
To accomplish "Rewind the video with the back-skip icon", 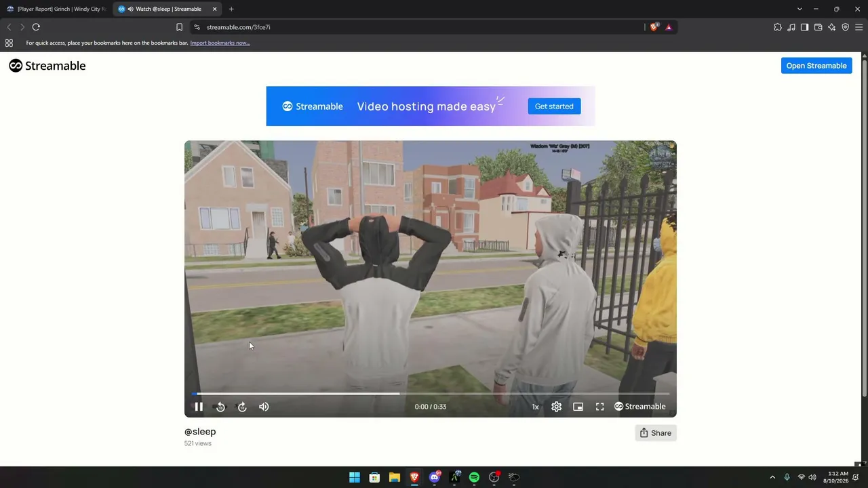I will coord(220,407).
